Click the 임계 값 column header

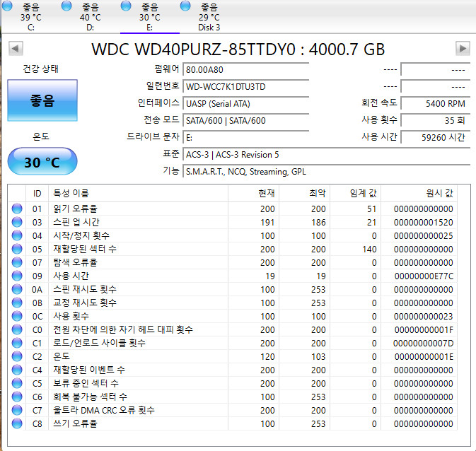362,193
